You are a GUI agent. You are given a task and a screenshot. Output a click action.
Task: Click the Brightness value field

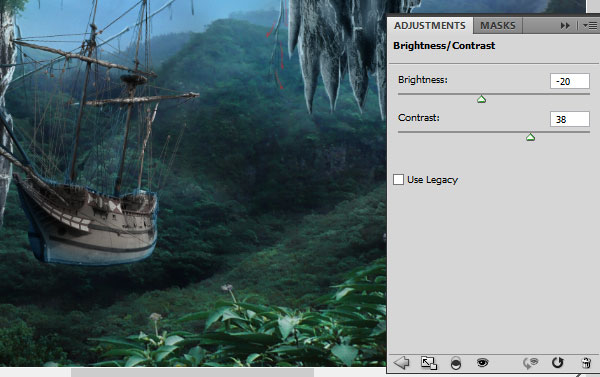click(569, 81)
